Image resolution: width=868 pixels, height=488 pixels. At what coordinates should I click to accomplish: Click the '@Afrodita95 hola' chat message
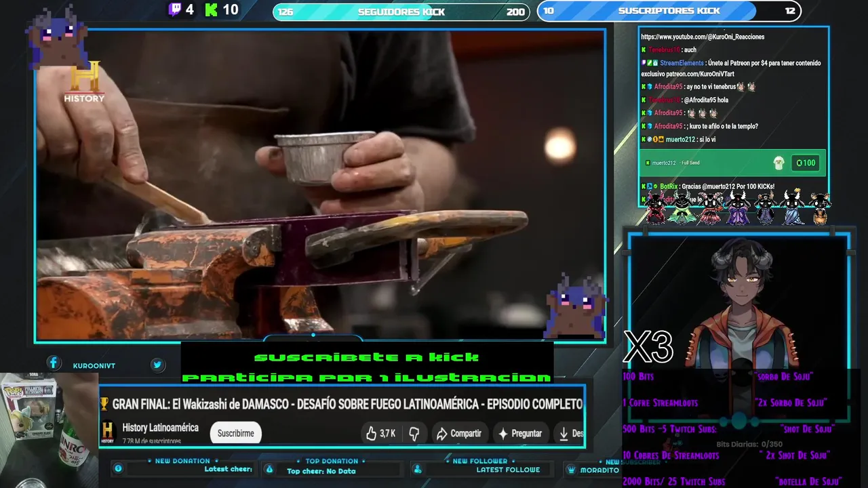coord(705,100)
